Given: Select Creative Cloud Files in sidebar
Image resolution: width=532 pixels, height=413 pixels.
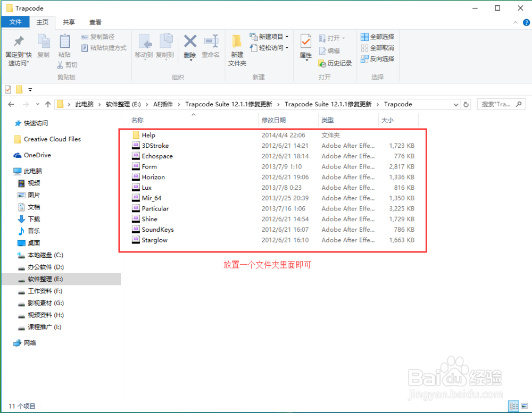Looking at the screenshot, I should [47, 139].
